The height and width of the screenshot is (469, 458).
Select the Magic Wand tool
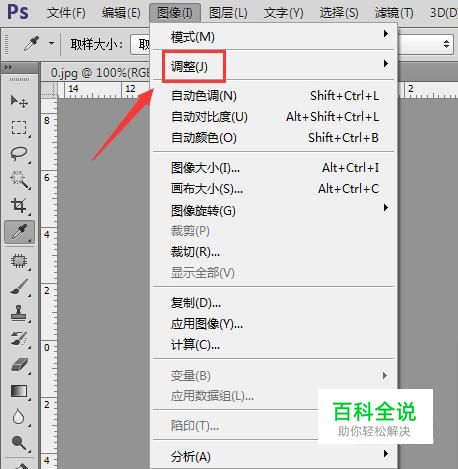click(x=19, y=179)
